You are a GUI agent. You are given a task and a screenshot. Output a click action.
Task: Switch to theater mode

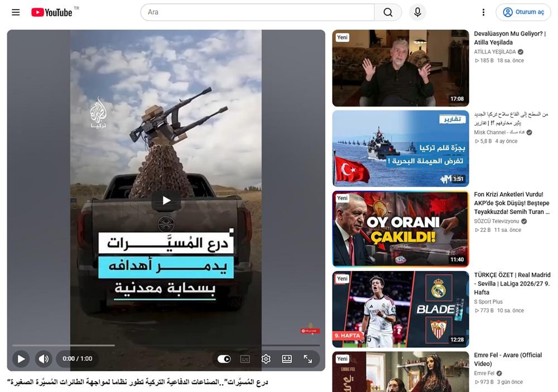coord(287,359)
